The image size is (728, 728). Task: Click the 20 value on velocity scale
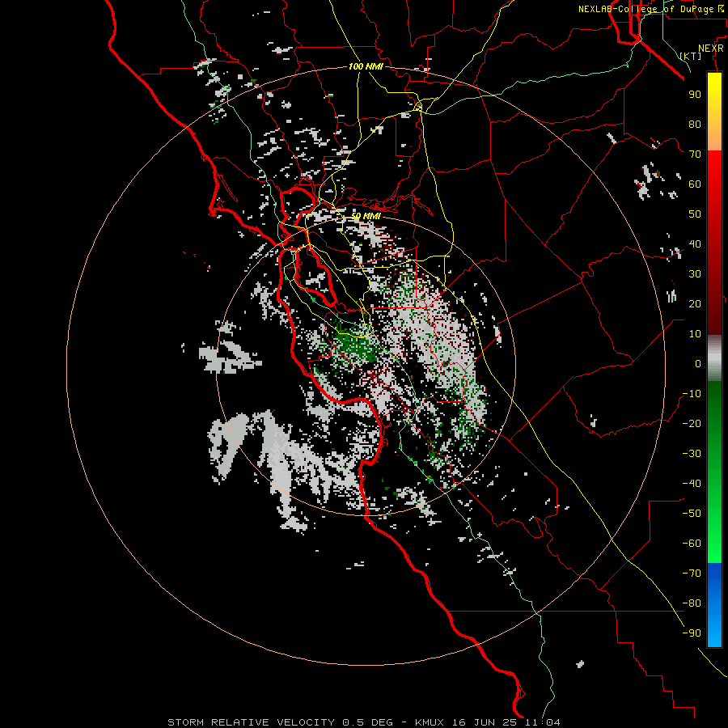[x=695, y=303]
